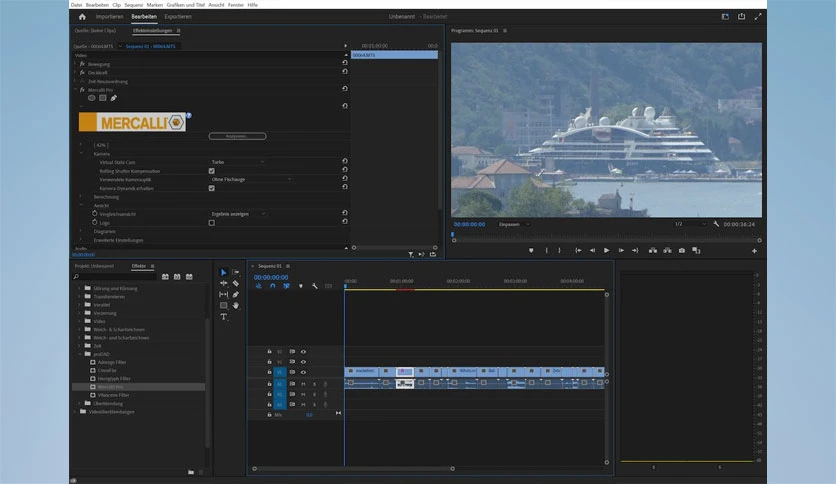The image size is (836, 484).
Task: Toggle Rolling Shutter Kompensation checkbox
Action: [212, 171]
